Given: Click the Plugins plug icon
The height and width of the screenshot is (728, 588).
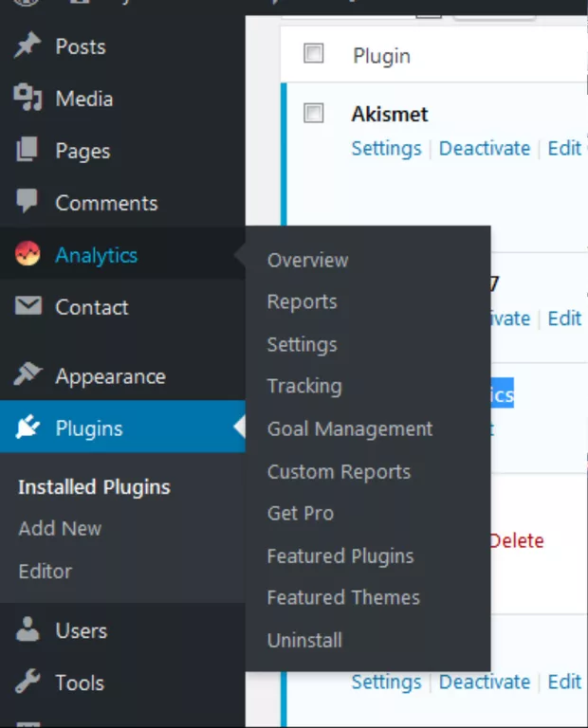Looking at the screenshot, I should [28, 428].
